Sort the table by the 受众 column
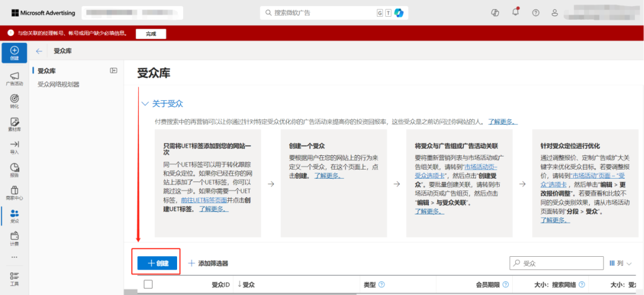644x295 pixels. [246, 284]
